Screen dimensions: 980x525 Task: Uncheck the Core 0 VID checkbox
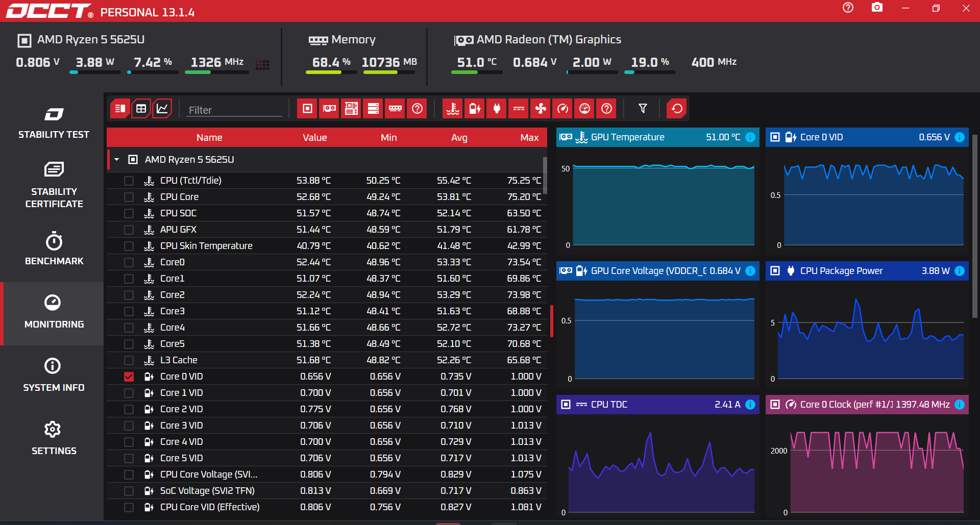tap(129, 377)
